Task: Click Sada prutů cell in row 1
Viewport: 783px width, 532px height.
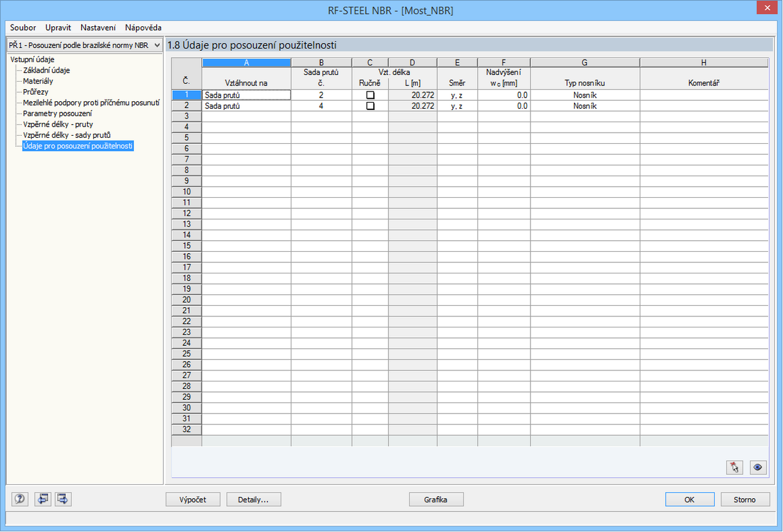Action: [246, 95]
